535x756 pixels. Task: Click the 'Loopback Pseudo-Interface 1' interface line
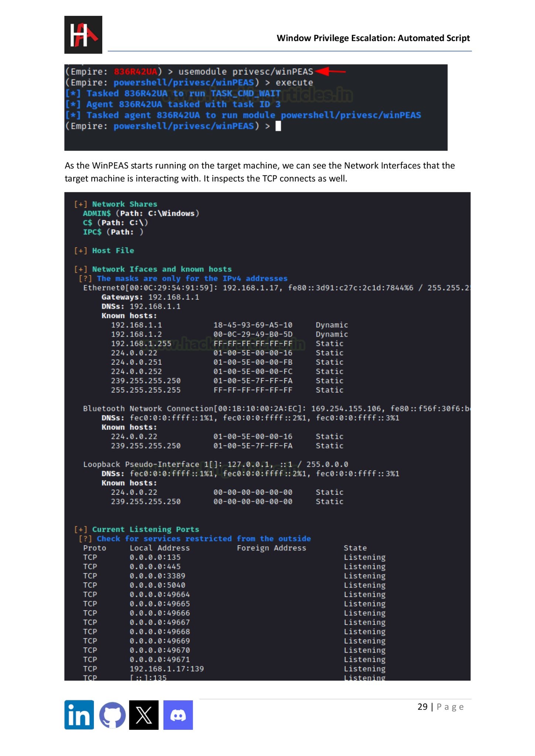point(216,464)
